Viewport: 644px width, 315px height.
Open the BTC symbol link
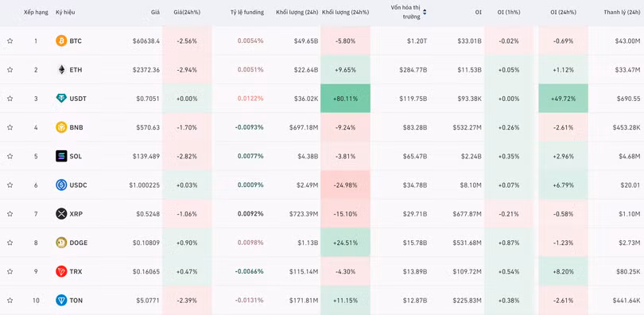76,41
